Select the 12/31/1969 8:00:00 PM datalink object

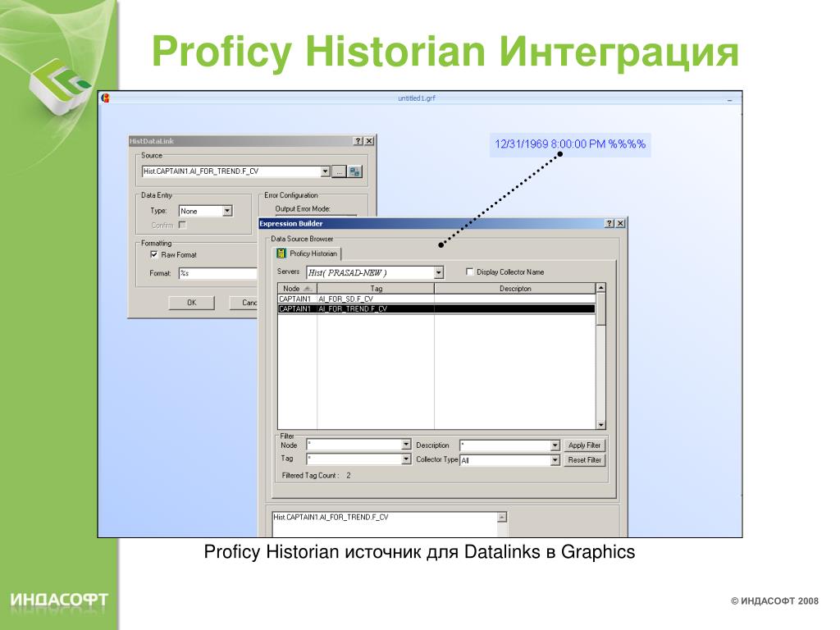coord(570,144)
